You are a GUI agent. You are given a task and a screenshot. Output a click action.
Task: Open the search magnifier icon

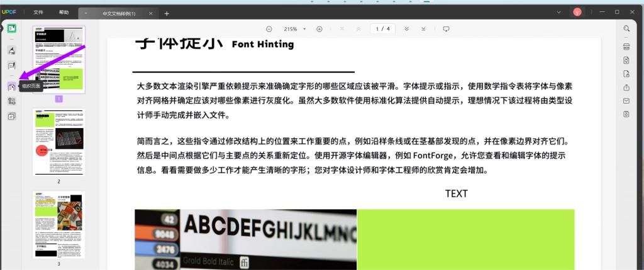click(x=626, y=28)
